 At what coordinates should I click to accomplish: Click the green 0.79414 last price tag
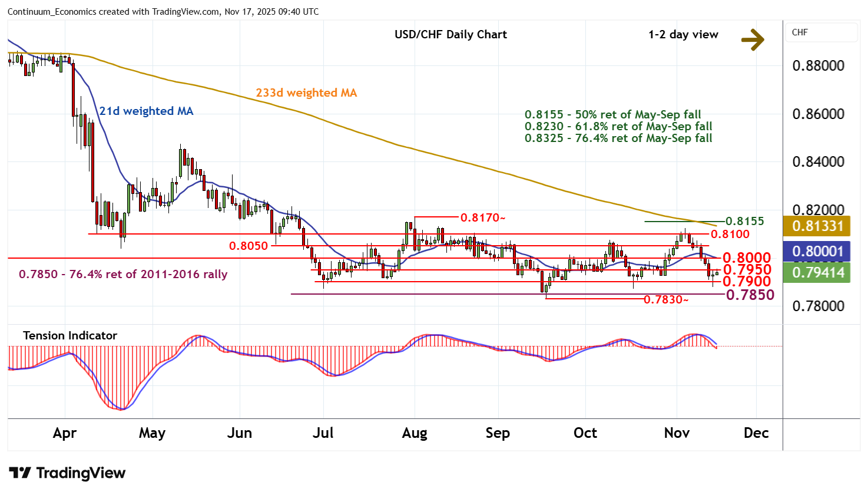[817, 273]
